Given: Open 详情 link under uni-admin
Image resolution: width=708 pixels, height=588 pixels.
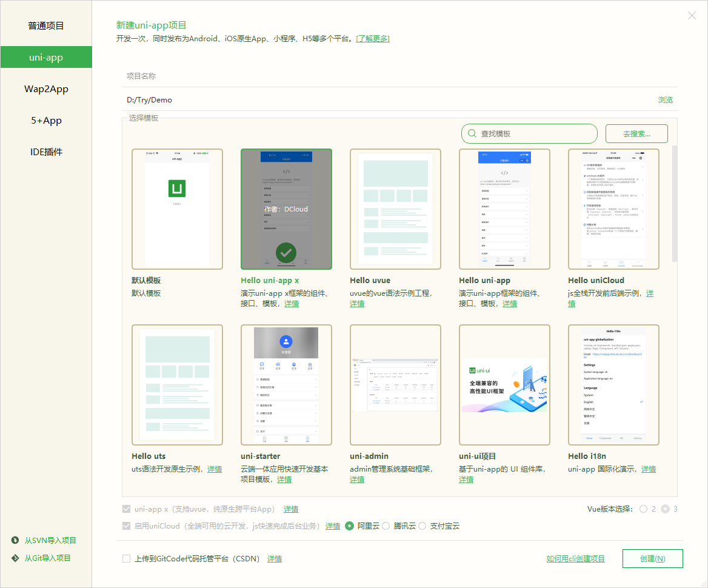Looking at the screenshot, I should coord(357,479).
